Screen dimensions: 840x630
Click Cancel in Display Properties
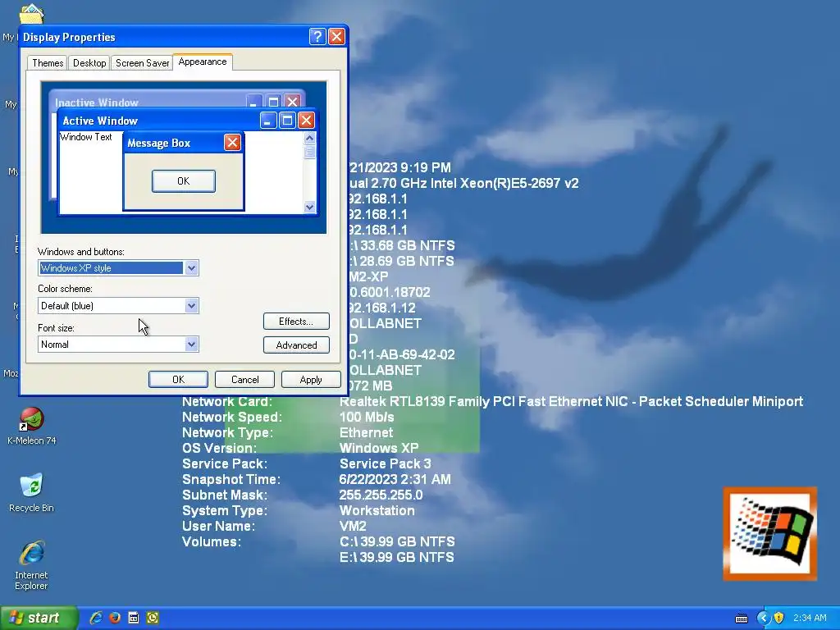tap(244, 379)
